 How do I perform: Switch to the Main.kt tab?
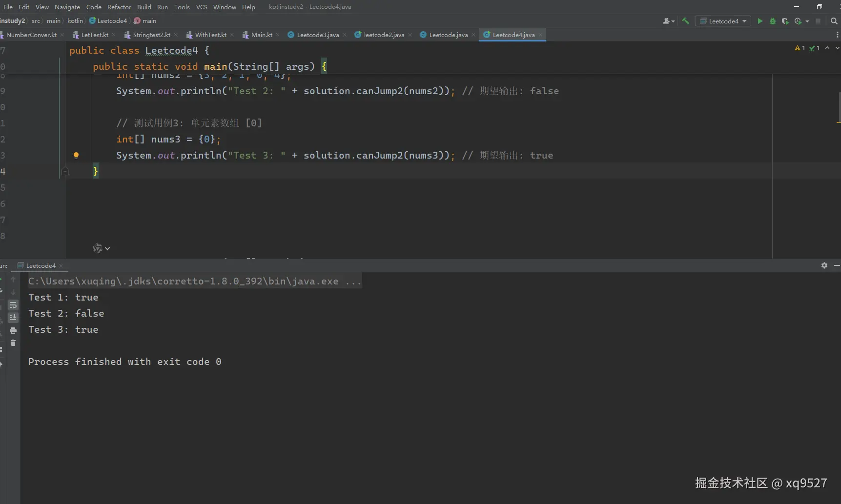[x=262, y=35]
